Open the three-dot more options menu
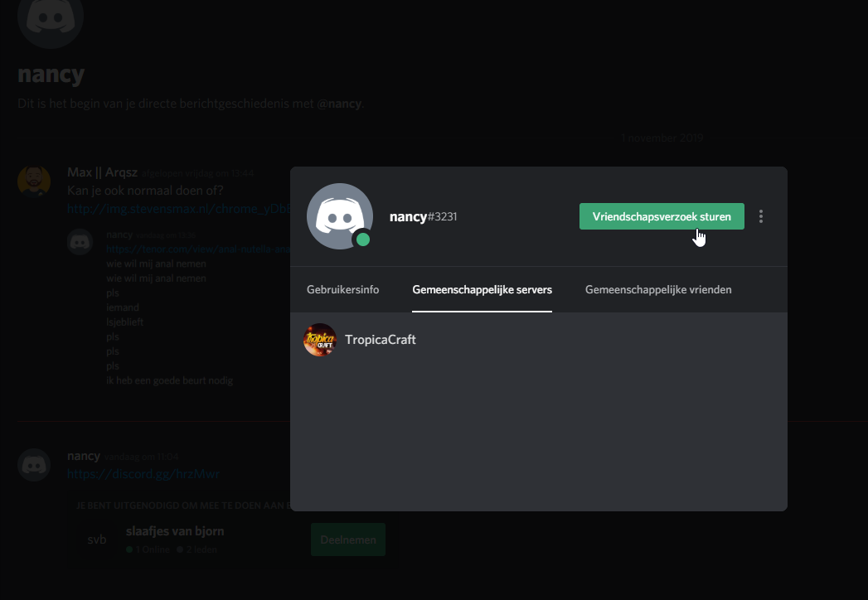This screenshot has width=868, height=600. click(x=761, y=216)
